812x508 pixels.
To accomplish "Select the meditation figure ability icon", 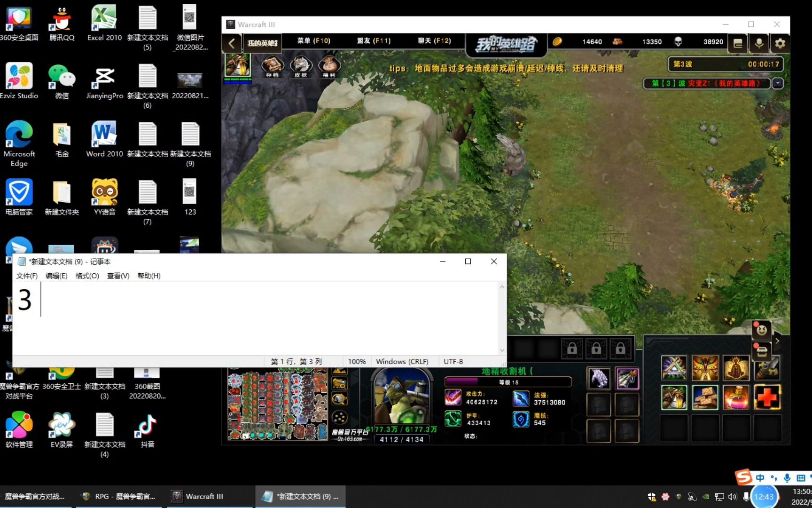I will tap(736, 368).
